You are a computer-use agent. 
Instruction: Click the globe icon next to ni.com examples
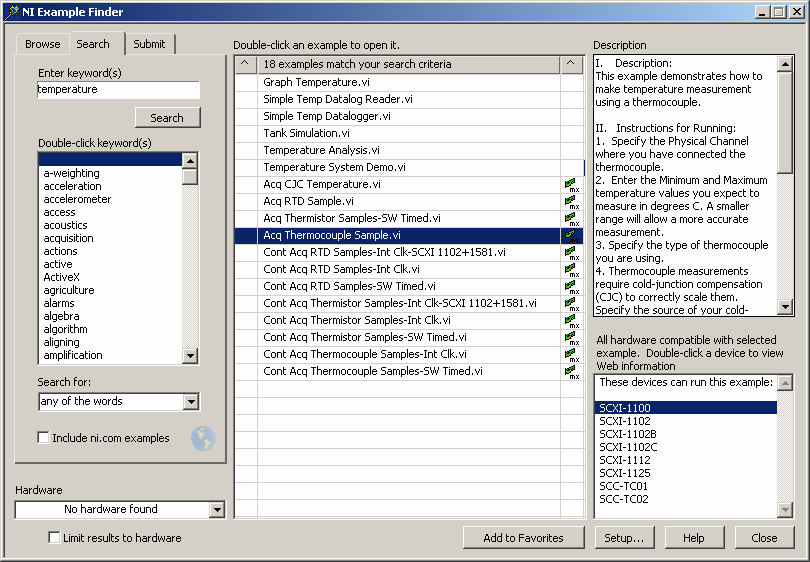pos(203,439)
